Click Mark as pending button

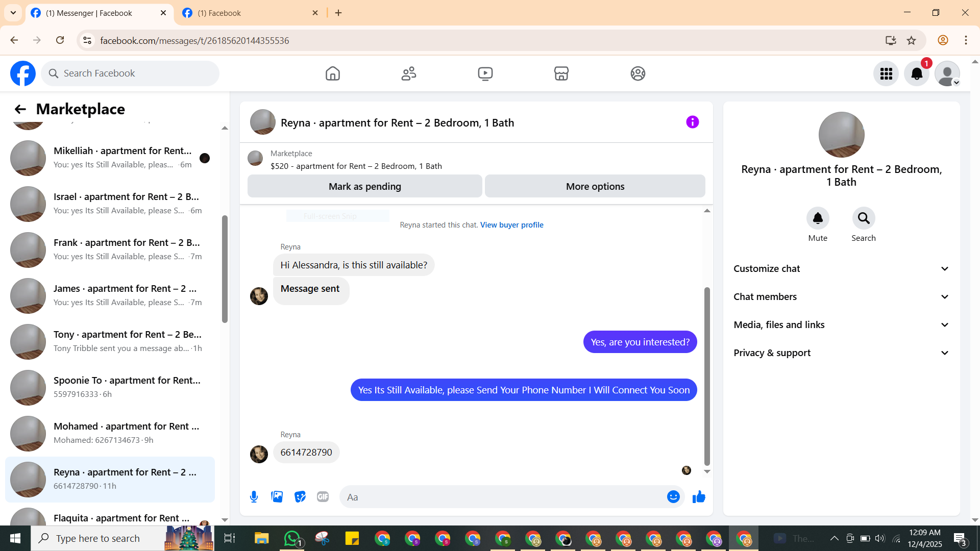pos(364,186)
